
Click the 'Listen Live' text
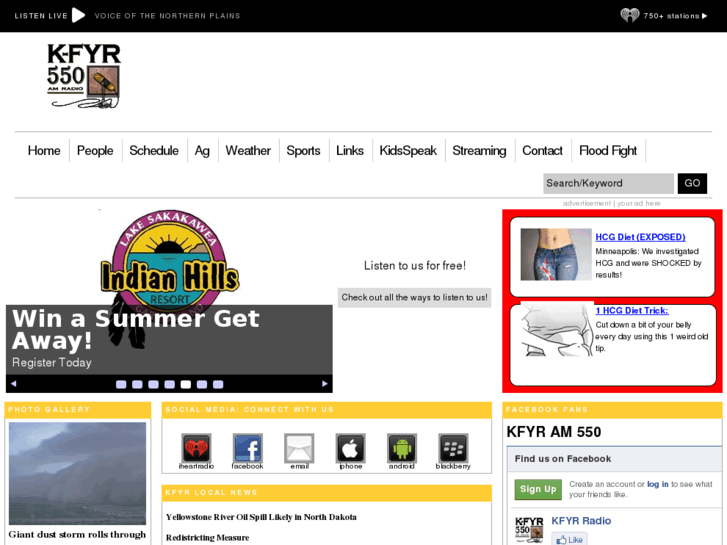click(41, 16)
